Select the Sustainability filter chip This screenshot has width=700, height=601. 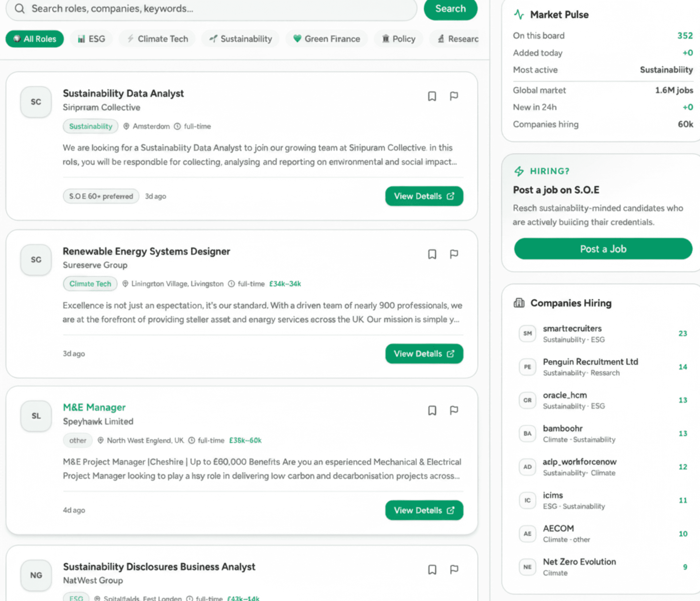pyautogui.click(x=241, y=39)
